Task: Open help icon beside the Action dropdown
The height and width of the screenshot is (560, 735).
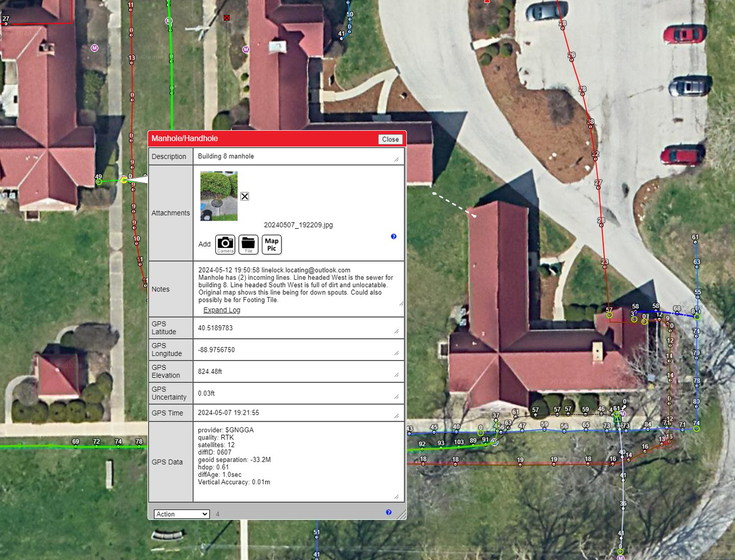Action: [389, 513]
